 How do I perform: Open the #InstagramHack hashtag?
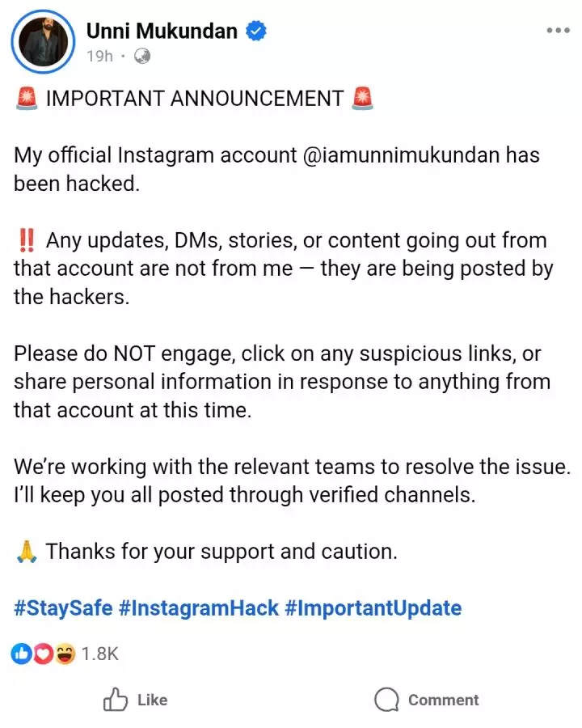click(x=198, y=607)
